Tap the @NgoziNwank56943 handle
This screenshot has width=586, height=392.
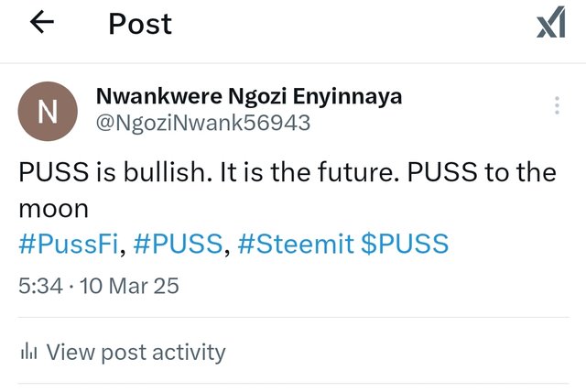202,123
